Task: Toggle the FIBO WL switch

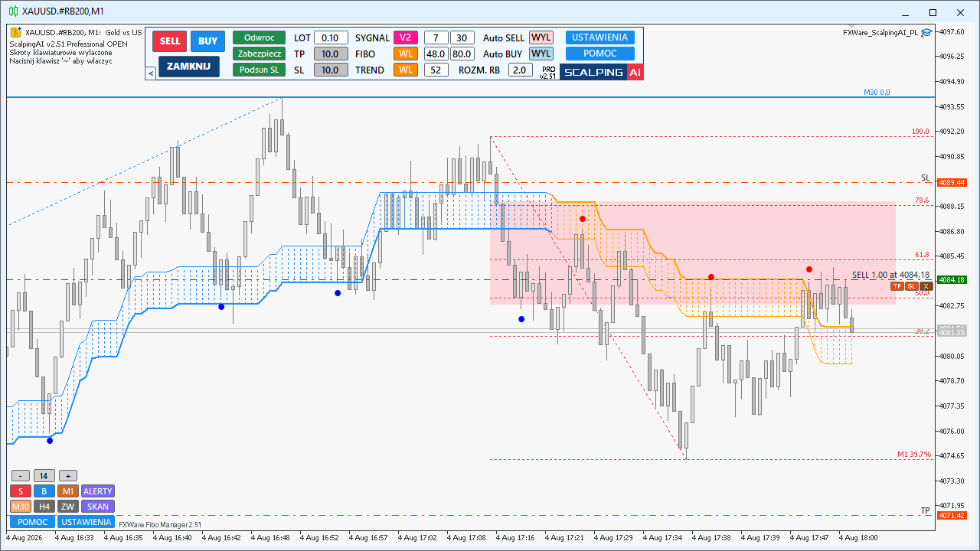Action: [x=406, y=54]
